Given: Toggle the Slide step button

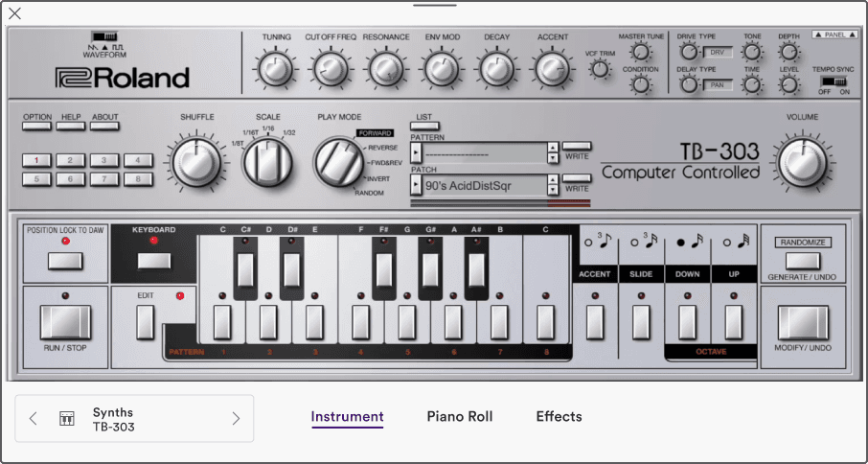Looking at the screenshot, I should click(641, 322).
